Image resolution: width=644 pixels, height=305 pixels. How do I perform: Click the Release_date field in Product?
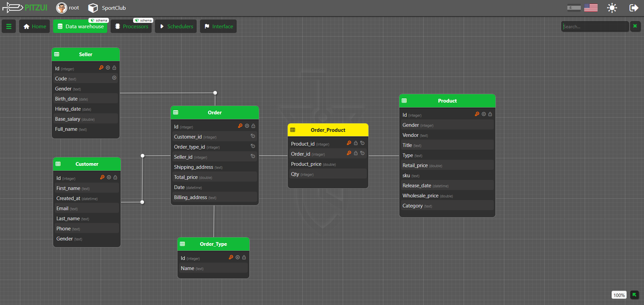coord(447,186)
